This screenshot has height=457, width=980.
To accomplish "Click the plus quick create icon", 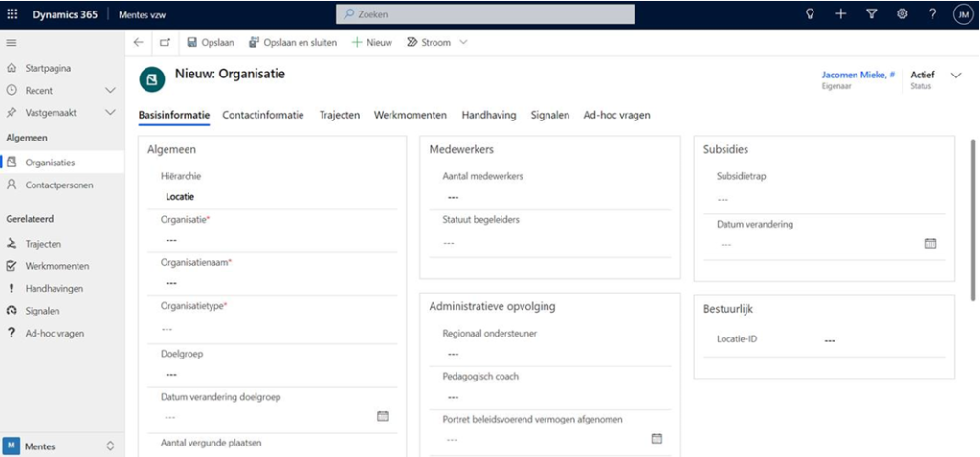I will pos(840,14).
